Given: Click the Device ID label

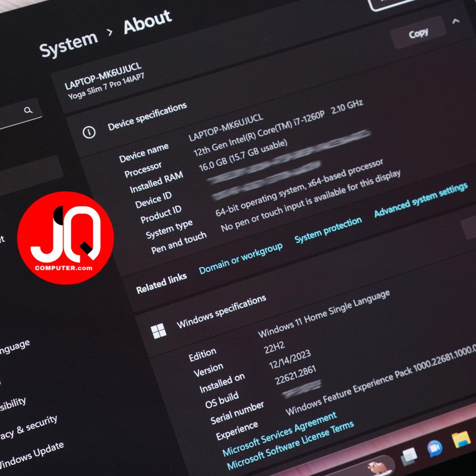Looking at the screenshot, I should click(153, 200).
